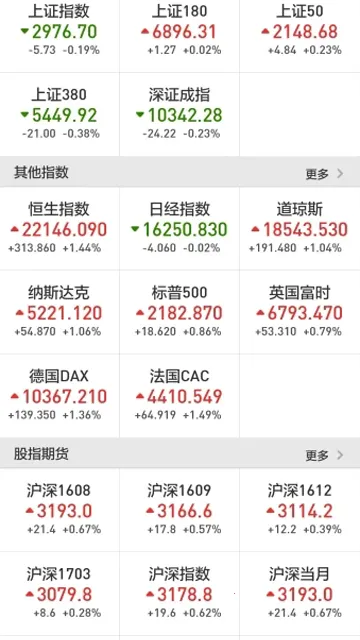Click the chevron arrow beside 股指期货 更多

pos(340,455)
